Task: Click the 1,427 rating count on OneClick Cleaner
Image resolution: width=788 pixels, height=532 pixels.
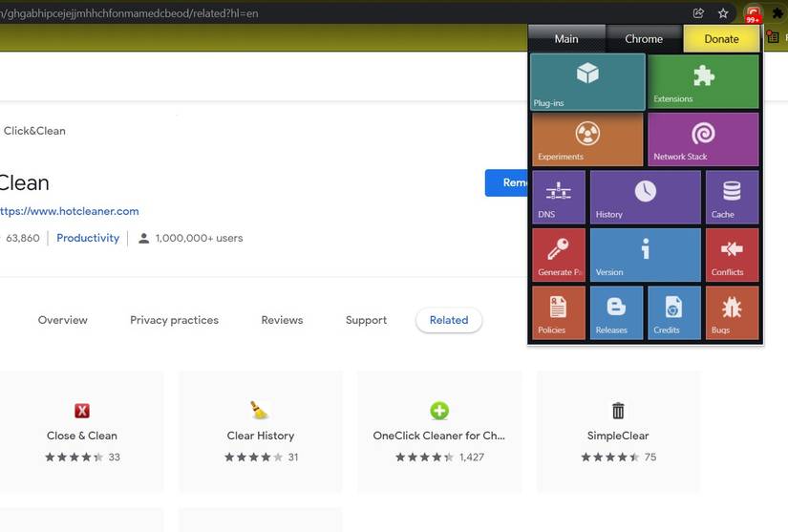Action: (472, 458)
